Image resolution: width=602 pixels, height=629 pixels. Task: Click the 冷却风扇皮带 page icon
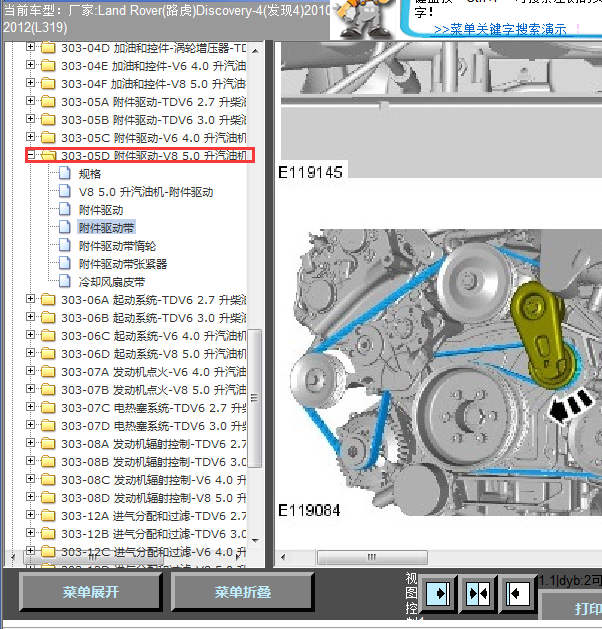pyautogui.click(x=65, y=281)
